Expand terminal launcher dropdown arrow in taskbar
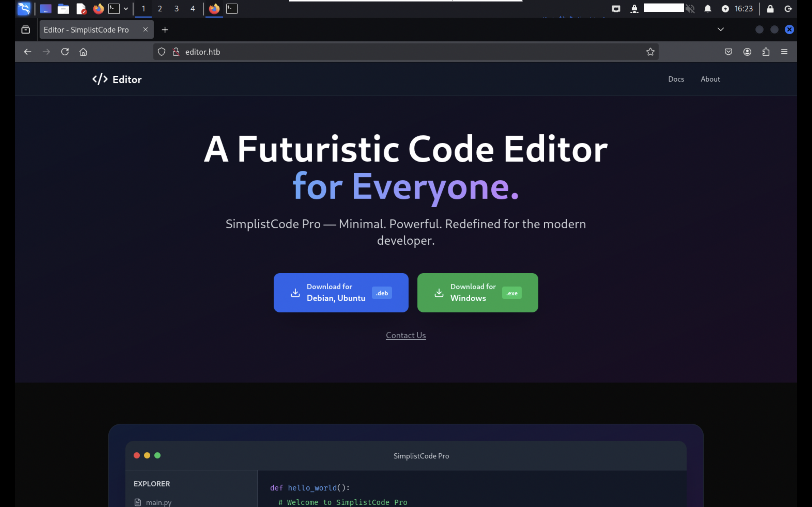812x507 pixels. [x=126, y=9]
